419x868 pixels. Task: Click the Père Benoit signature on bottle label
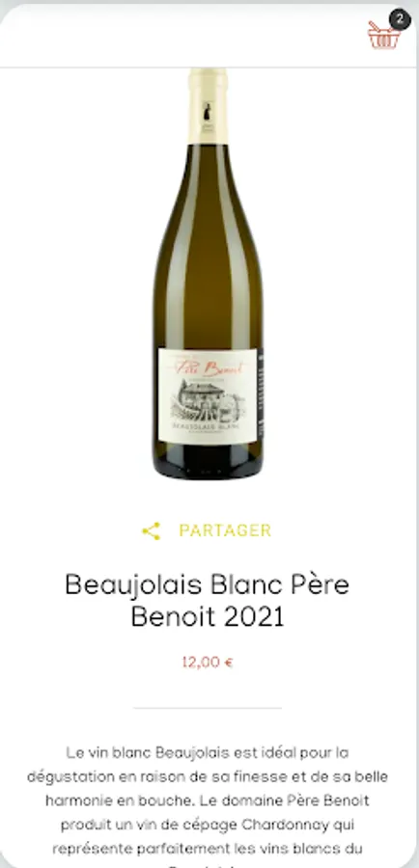point(209,368)
